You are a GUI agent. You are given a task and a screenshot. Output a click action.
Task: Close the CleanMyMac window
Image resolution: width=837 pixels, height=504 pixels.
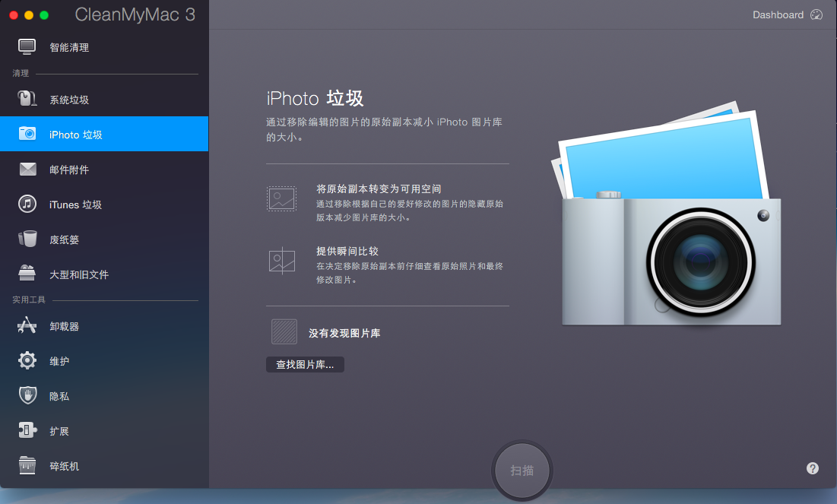tap(14, 15)
